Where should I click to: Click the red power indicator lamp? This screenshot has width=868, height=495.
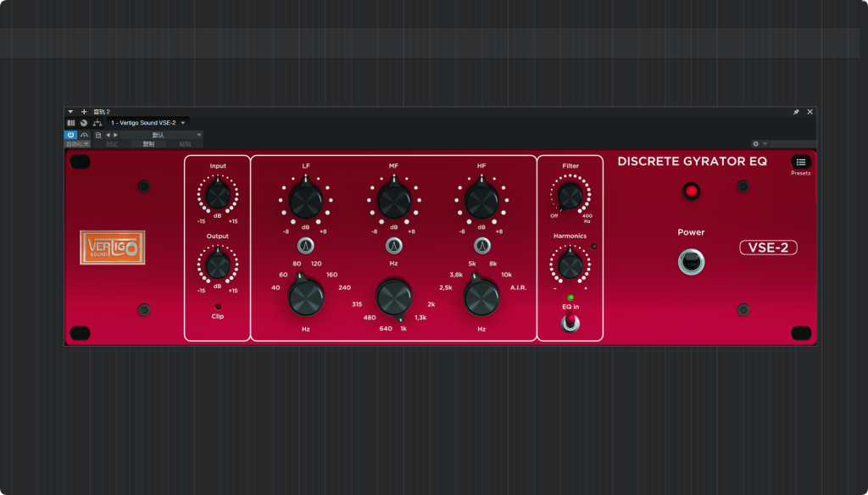tap(691, 192)
